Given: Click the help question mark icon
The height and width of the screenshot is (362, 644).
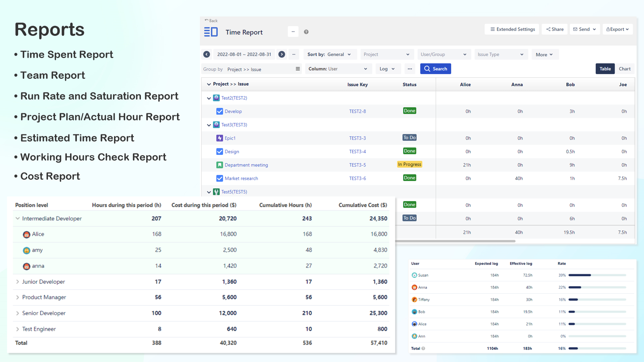Looking at the screenshot, I should pyautogui.click(x=306, y=32).
